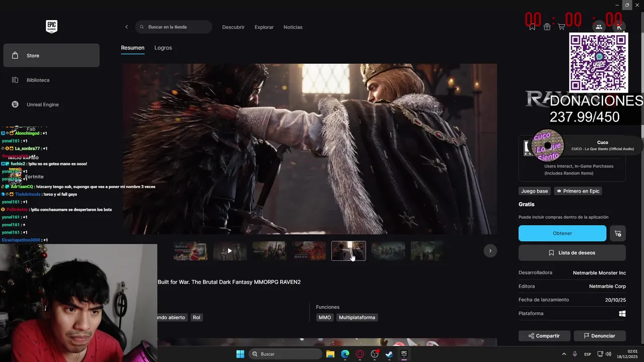This screenshot has height=362, width=644.
Task: Open the MMO feature tag
Action: pyautogui.click(x=325, y=317)
